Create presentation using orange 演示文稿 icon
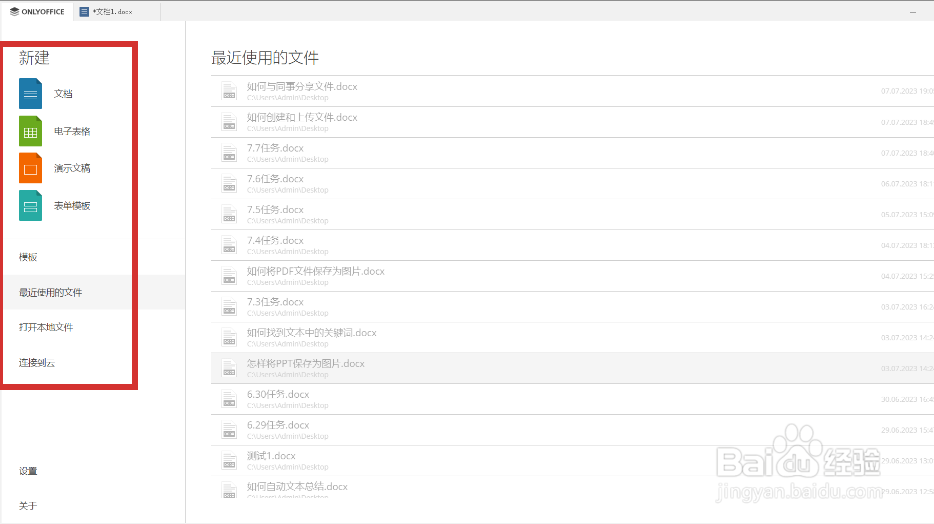934x524 pixels. pos(30,168)
